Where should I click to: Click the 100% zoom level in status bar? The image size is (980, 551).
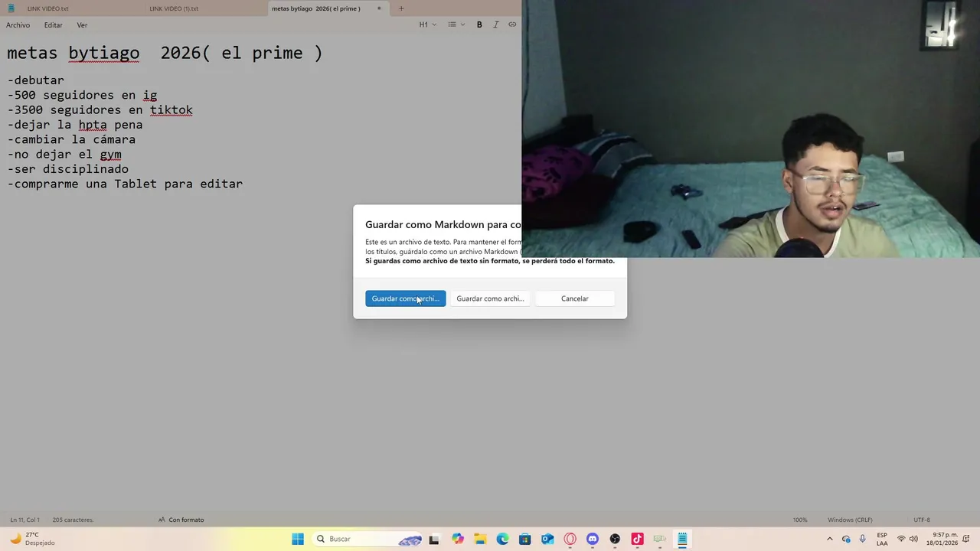coord(800,520)
